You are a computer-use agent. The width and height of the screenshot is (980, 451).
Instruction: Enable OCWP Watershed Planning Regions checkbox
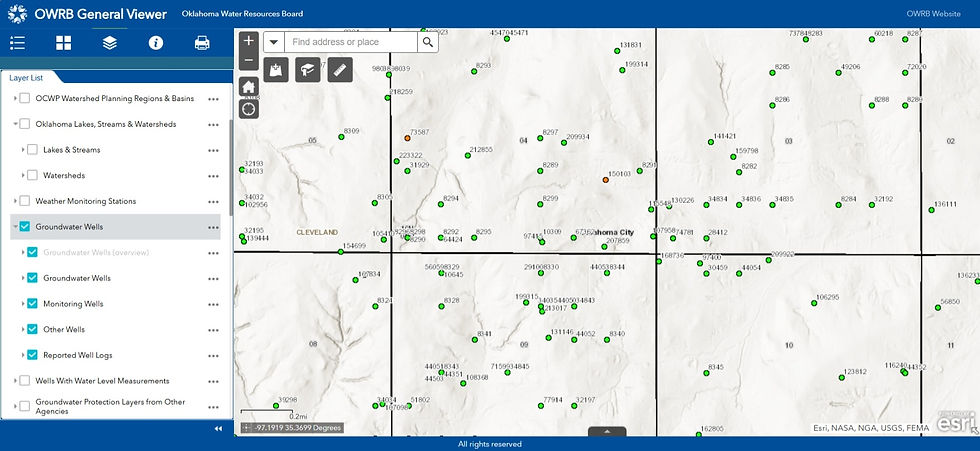point(24,98)
